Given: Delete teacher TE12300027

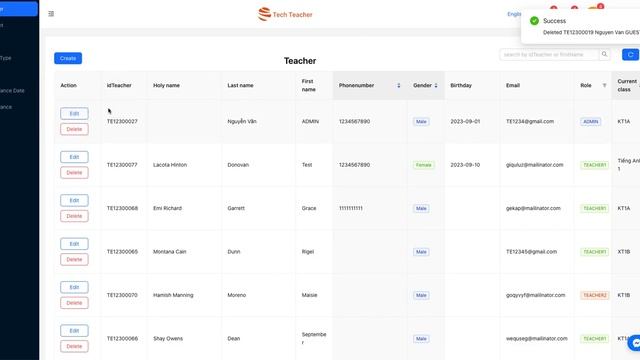Looking at the screenshot, I should tap(74, 129).
